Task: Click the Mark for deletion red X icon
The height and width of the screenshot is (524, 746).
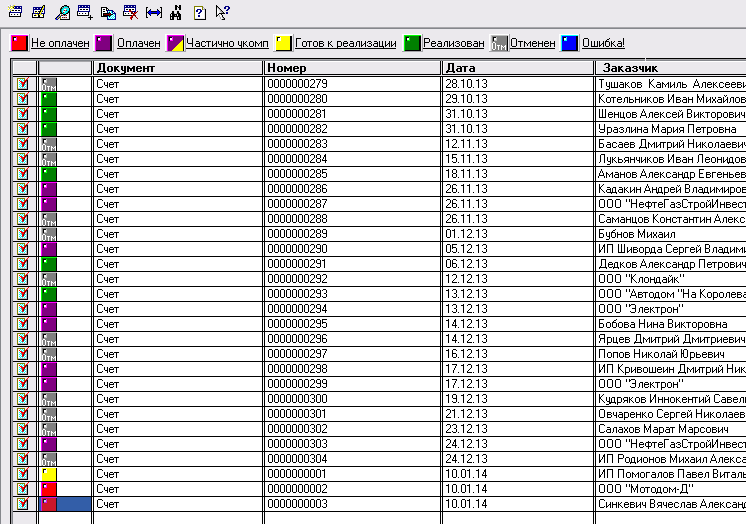Action: (x=130, y=12)
